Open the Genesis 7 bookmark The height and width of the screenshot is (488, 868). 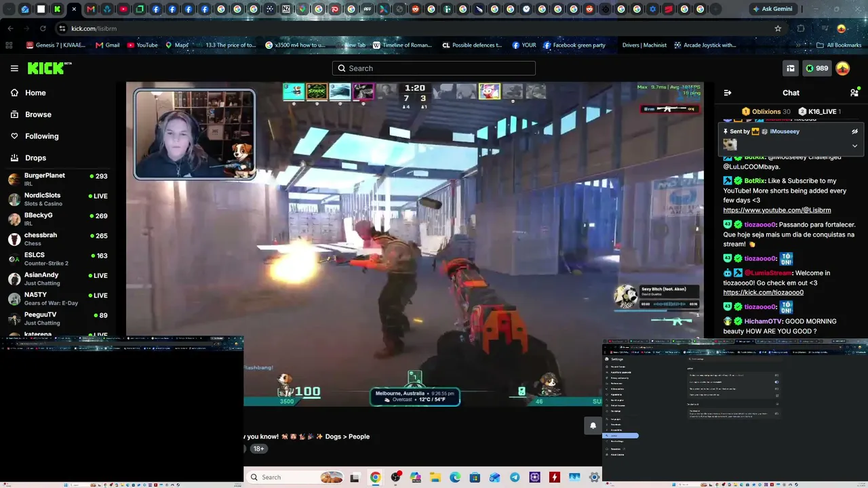56,45
